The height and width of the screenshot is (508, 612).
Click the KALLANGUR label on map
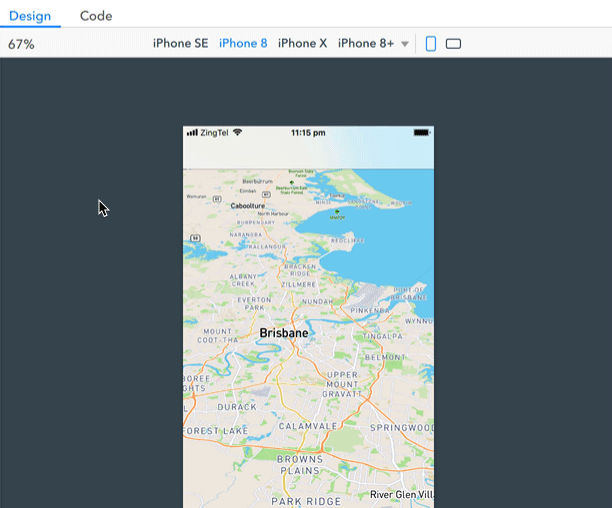point(267,247)
